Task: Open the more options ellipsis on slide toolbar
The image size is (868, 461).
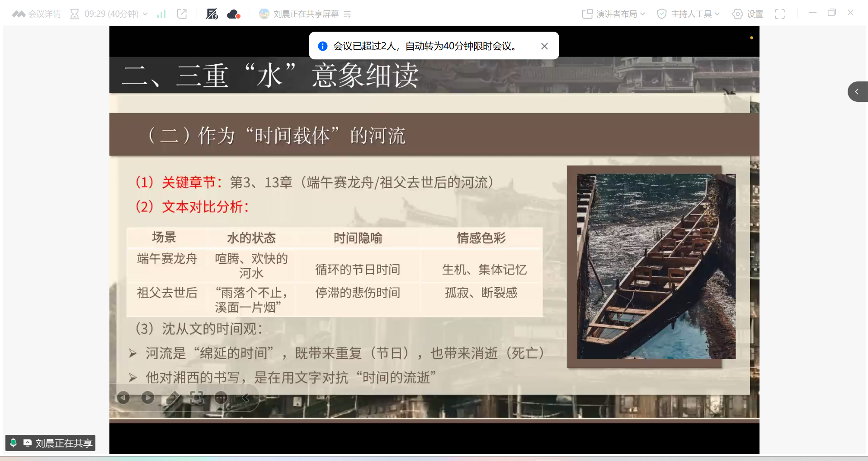Action: click(221, 398)
